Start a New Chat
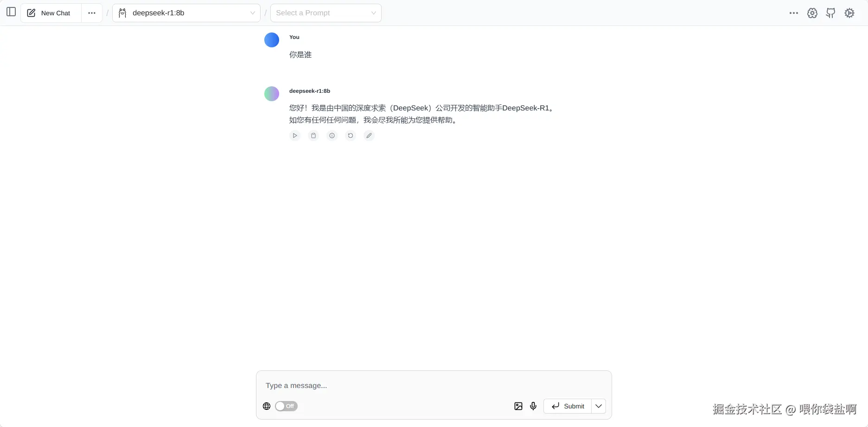The height and width of the screenshot is (427, 868). tap(51, 13)
